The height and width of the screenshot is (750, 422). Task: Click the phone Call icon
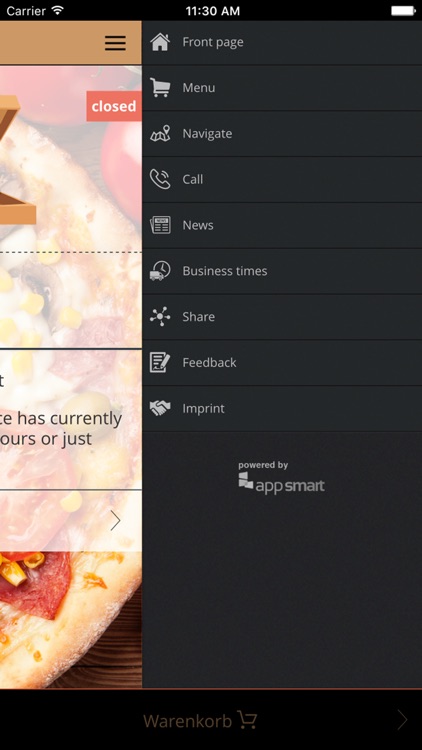coord(160,179)
